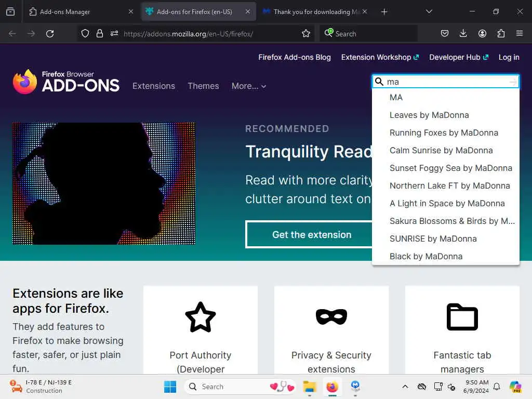The height and width of the screenshot is (399, 532).
Task: Open the tracking protection shield icon
Action: pos(85,33)
